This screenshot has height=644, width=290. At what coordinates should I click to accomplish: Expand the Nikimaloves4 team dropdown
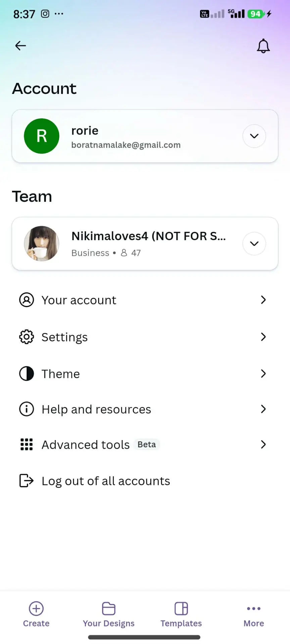[254, 244]
